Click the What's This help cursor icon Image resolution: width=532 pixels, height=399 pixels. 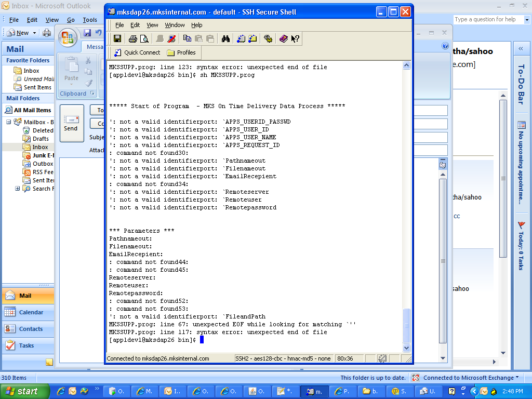tap(295, 38)
